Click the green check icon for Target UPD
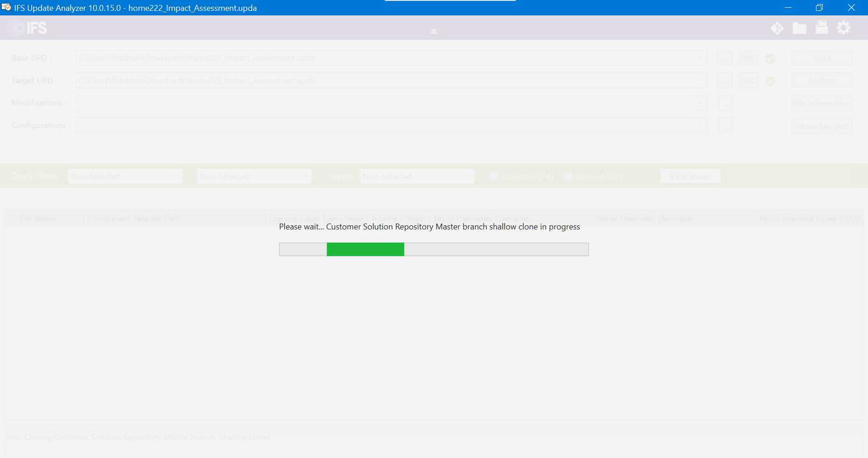 click(x=770, y=81)
